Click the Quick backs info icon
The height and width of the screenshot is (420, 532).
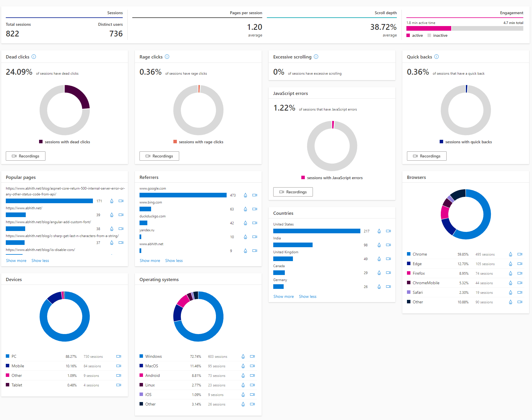tap(436, 57)
